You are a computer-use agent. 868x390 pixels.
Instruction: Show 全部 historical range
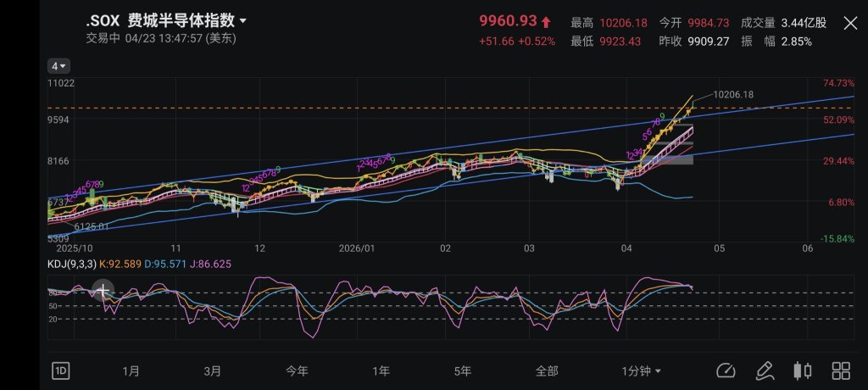(547, 371)
